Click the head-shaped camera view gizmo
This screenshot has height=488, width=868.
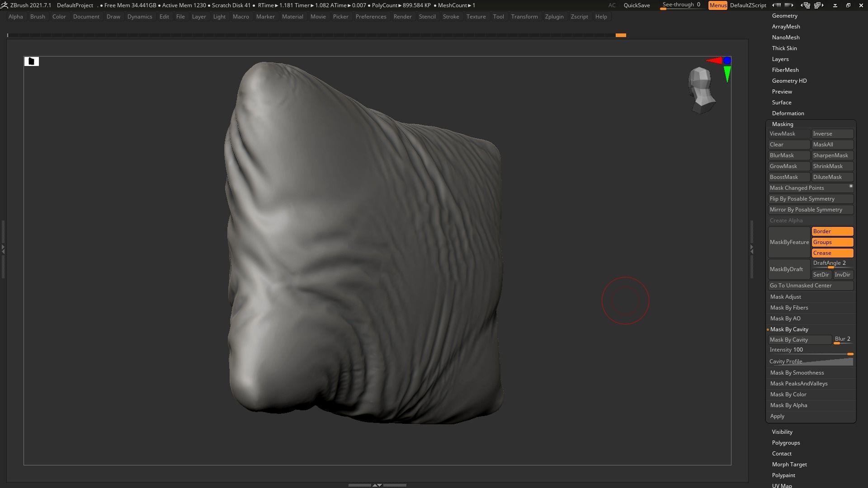[x=701, y=90]
